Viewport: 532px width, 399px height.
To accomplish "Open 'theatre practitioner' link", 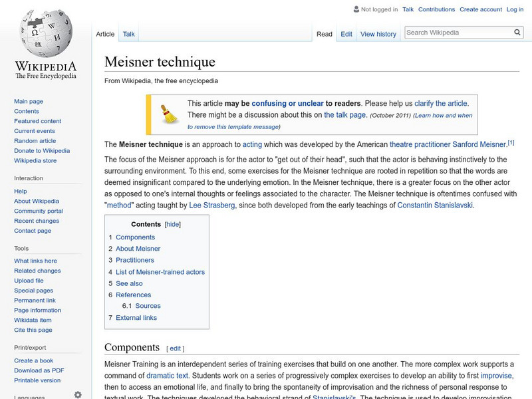I will pos(420,144).
